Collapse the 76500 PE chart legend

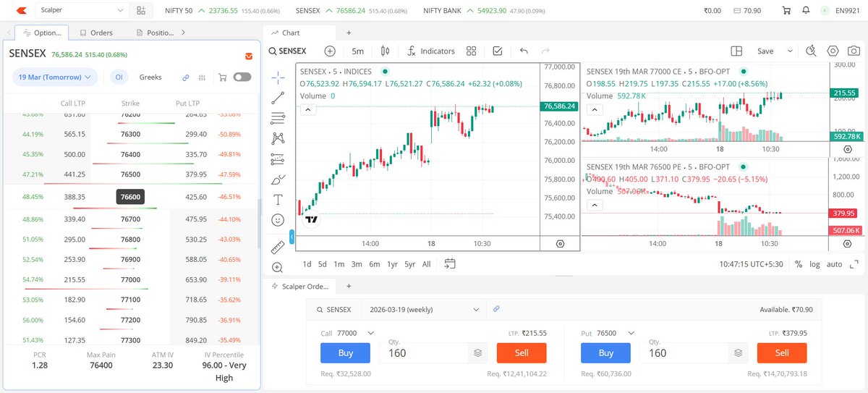[x=594, y=205]
